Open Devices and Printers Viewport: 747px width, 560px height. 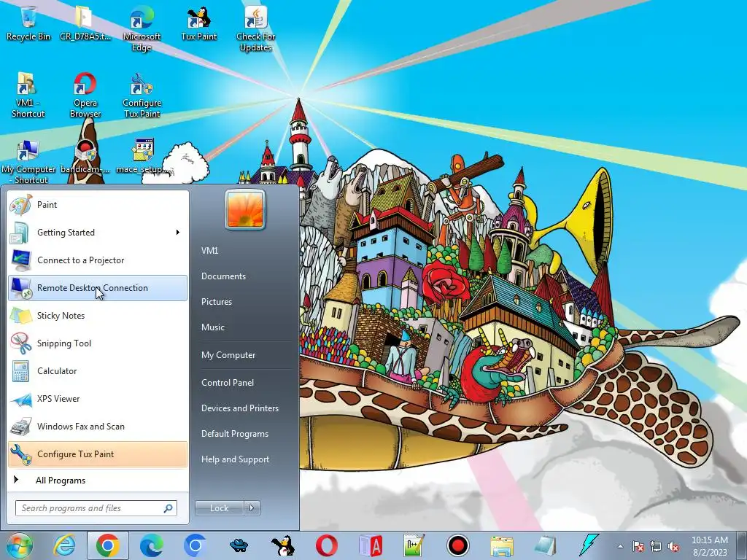click(x=239, y=408)
